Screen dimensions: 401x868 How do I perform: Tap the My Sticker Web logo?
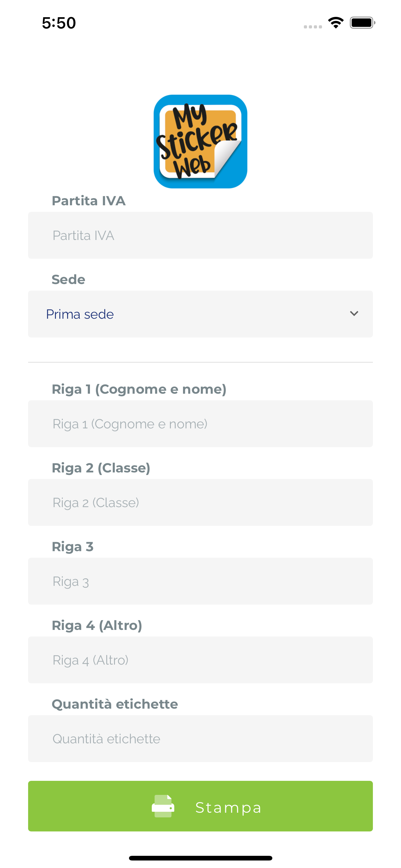point(200,142)
